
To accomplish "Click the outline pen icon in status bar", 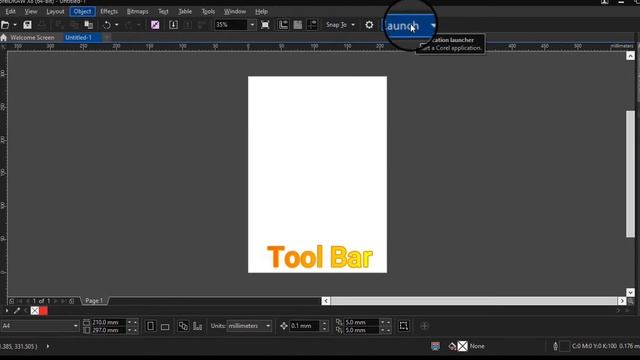I will click(555, 346).
